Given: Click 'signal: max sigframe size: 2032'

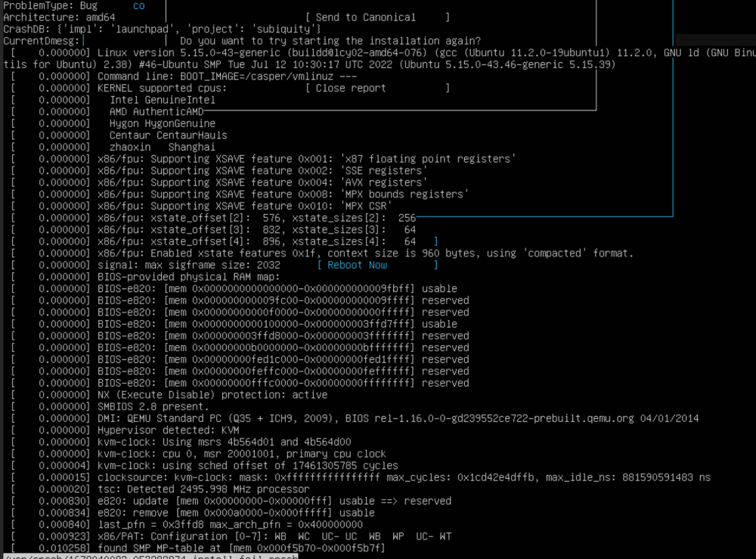Looking at the screenshot, I should 189,266.
